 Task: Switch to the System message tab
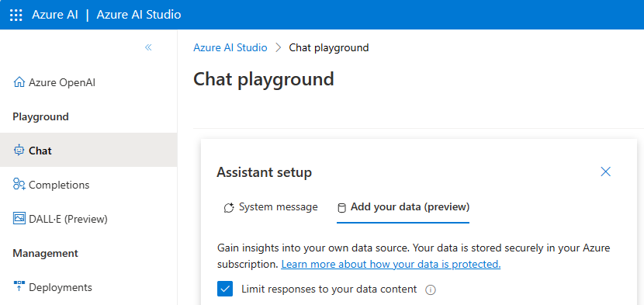[271, 207]
